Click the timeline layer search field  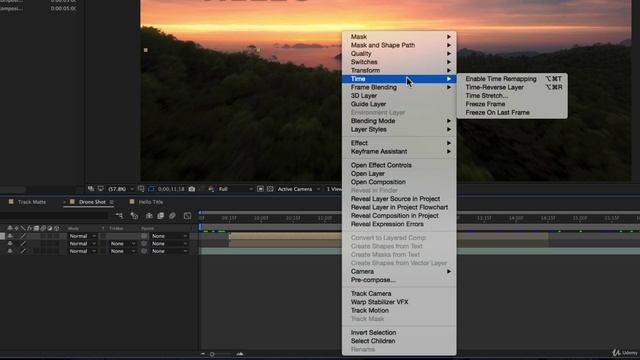[x=54, y=216]
